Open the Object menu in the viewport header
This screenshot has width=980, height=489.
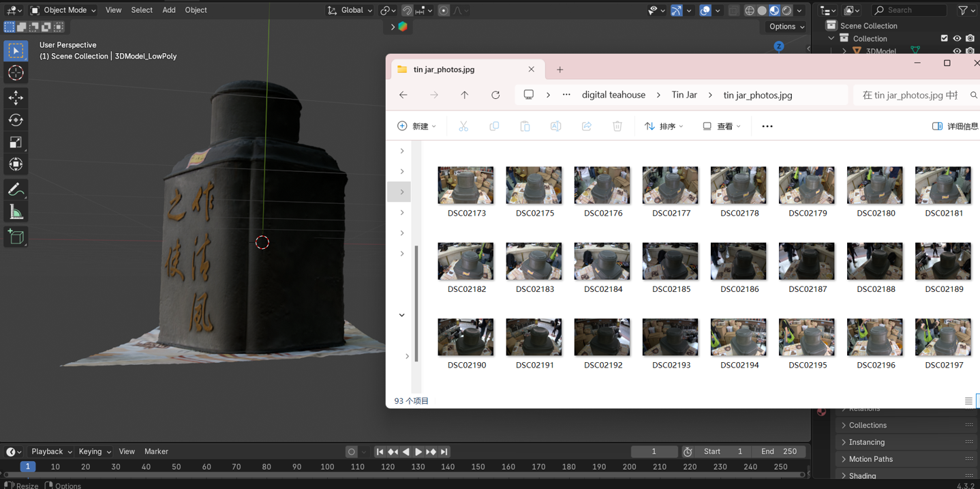196,10
